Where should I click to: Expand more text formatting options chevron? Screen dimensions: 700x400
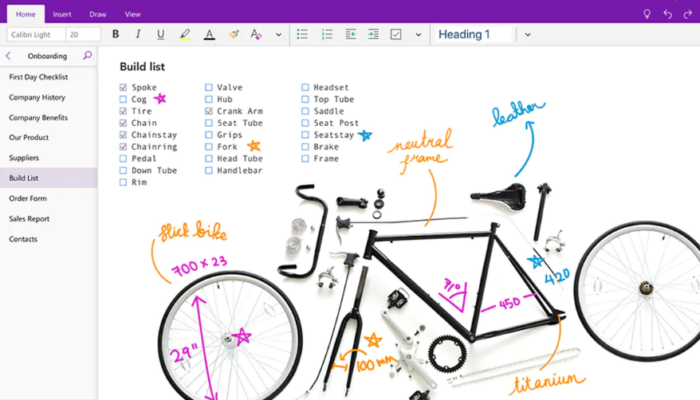click(278, 34)
